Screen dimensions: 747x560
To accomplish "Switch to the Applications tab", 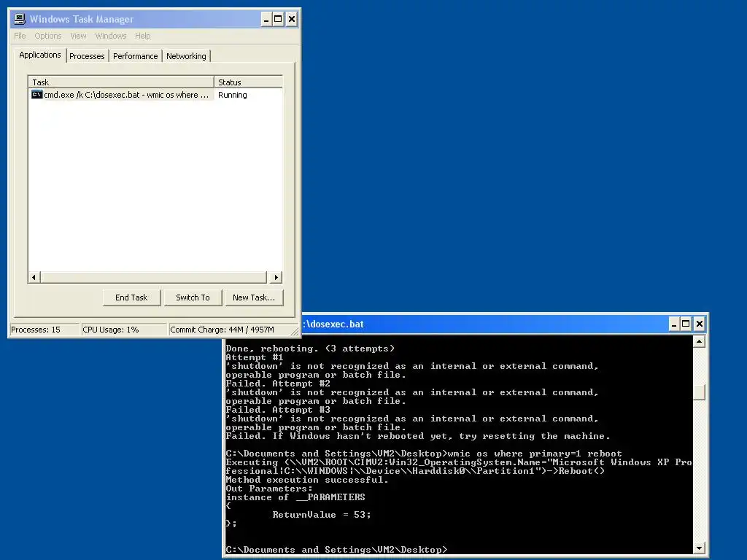I will click(40, 55).
